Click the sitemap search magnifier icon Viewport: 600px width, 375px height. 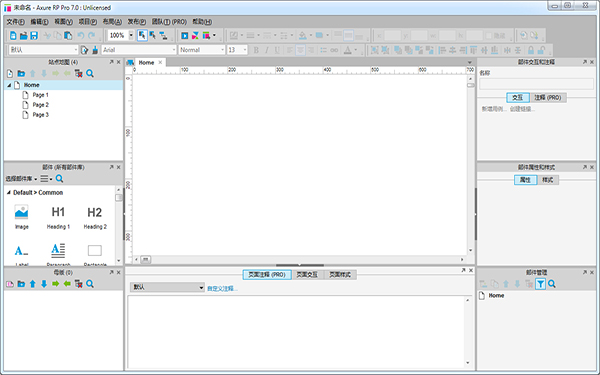[90, 73]
